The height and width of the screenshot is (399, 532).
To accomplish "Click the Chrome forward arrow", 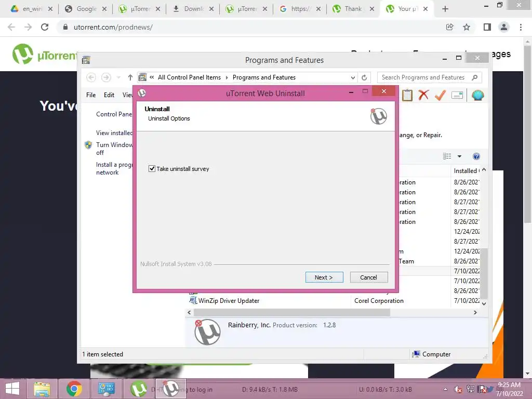I will pos(28,27).
